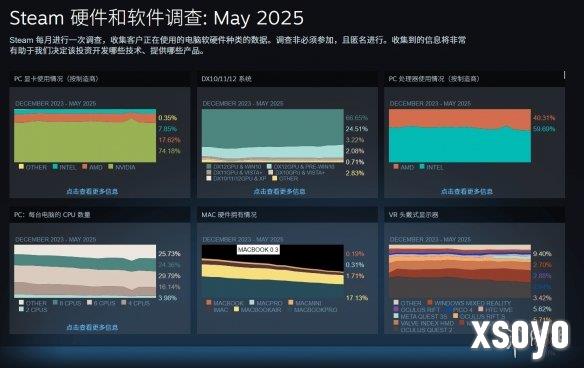Click the 17.62% AMD graphics value
Image resolution: width=584 pixels, height=368 pixels.
tap(169, 140)
